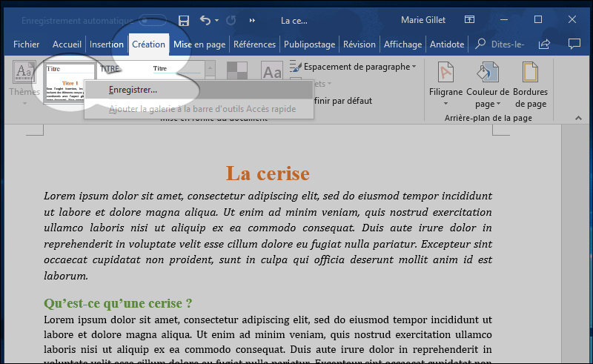Click the Redo/repeat icon
This screenshot has width=593, height=364.
pyautogui.click(x=231, y=21)
